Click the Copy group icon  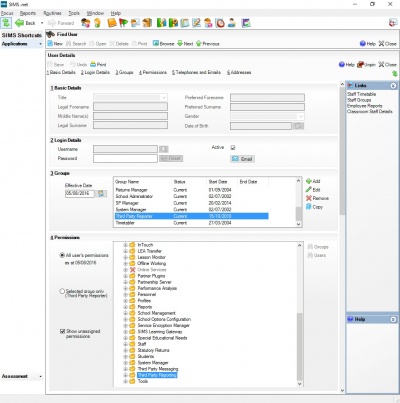tap(309, 207)
